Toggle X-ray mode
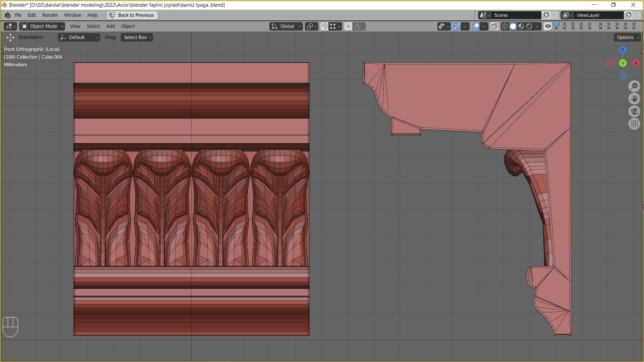 (x=494, y=26)
